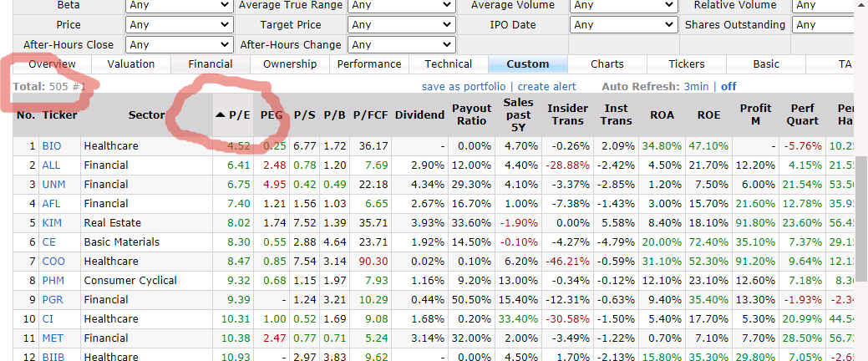Sort by the P/S column header
Screen dimensions: 868x361
304,115
